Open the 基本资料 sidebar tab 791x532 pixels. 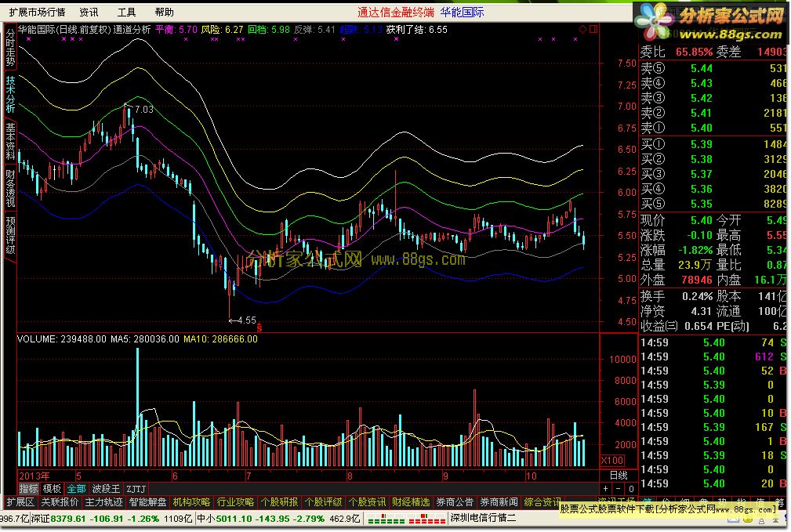[x=10, y=141]
